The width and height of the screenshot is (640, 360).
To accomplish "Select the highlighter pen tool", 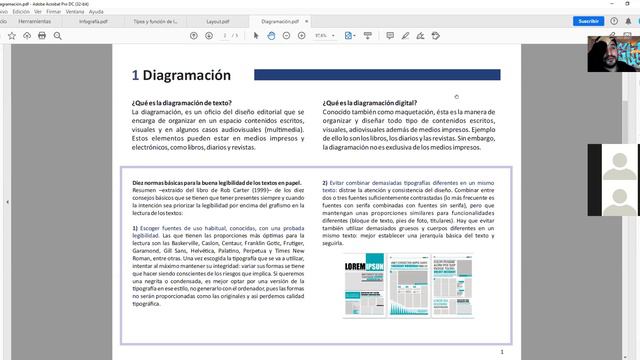I will point(405,36).
